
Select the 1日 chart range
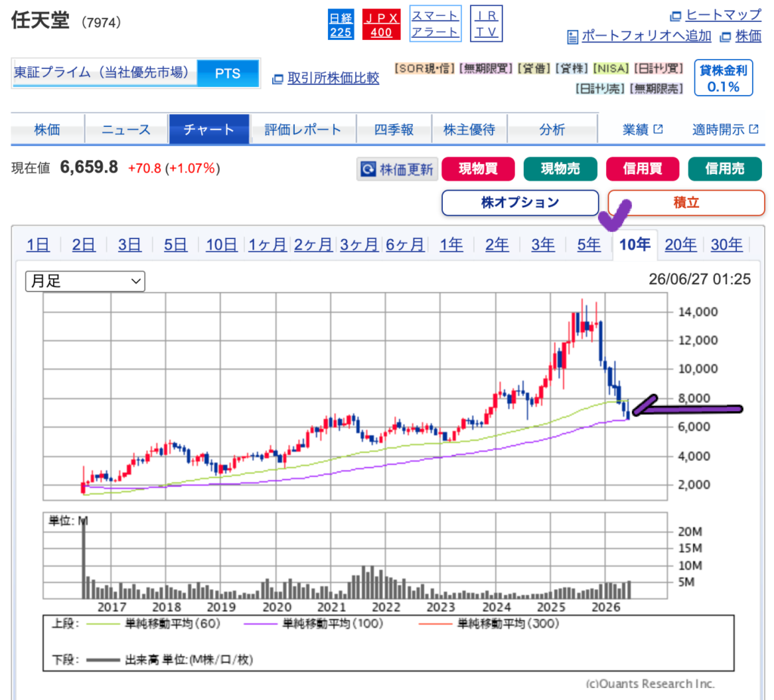pos(38,244)
